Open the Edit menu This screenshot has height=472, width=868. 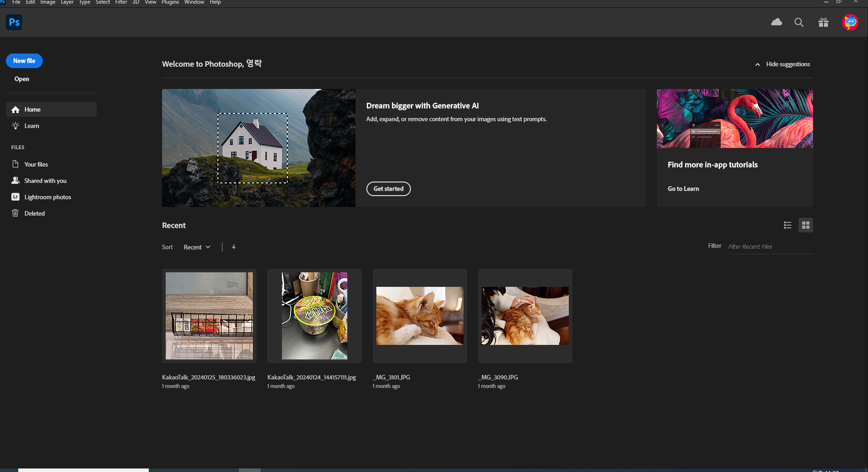tap(30, 2)
